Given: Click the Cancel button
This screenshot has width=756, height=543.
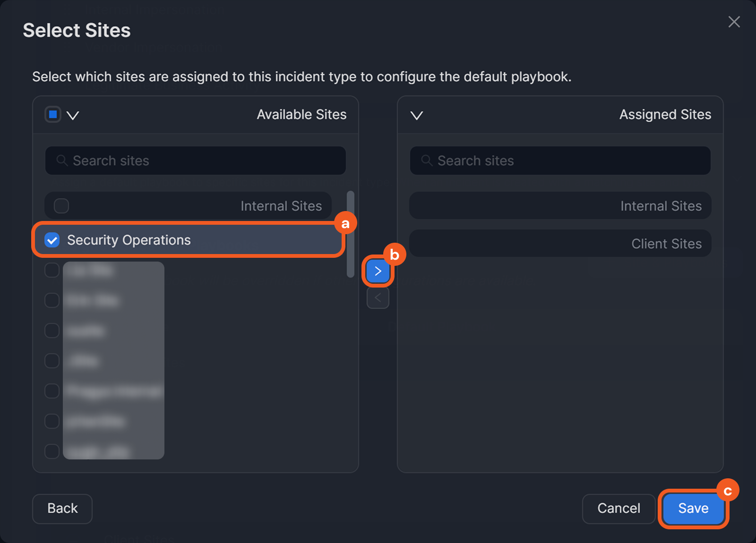Looking at the screenshot, I should [619, 509].
